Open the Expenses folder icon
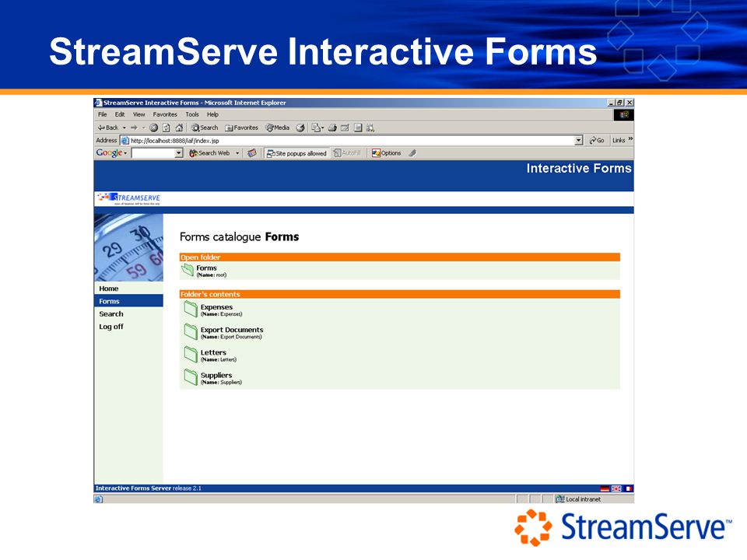The height and width of the screenshot is (560, 747). (x=191, y=309)
